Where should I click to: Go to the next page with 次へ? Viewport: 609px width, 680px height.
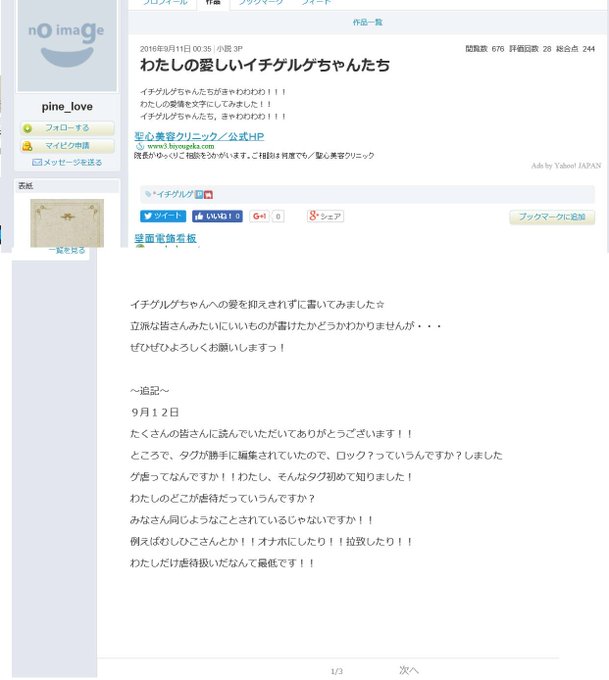click(409, 670)
